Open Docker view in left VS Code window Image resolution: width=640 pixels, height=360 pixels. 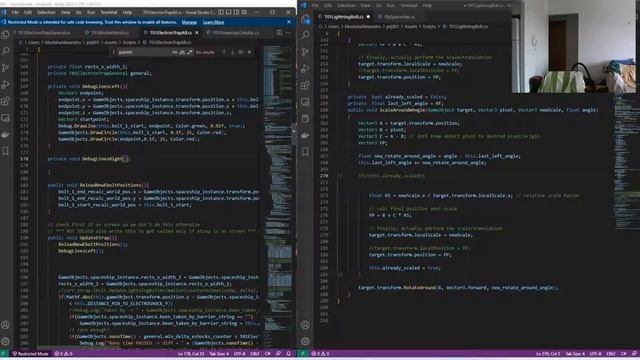point(5,135)
